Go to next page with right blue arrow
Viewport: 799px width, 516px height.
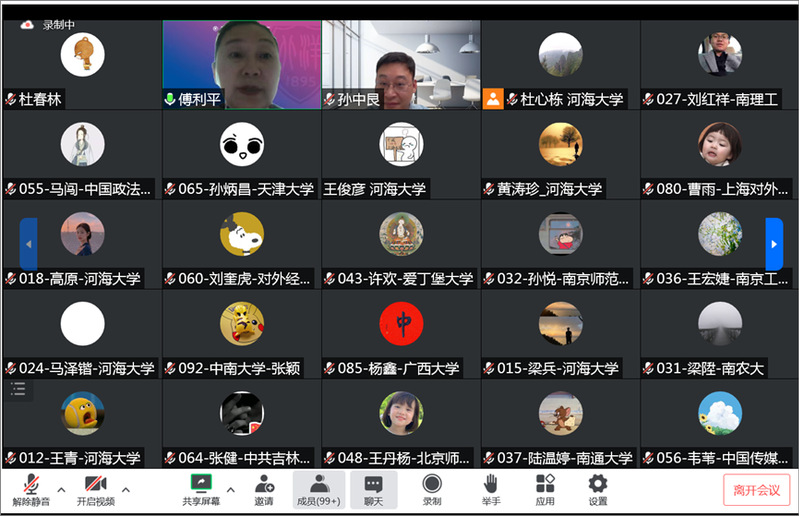click(773, 244)
